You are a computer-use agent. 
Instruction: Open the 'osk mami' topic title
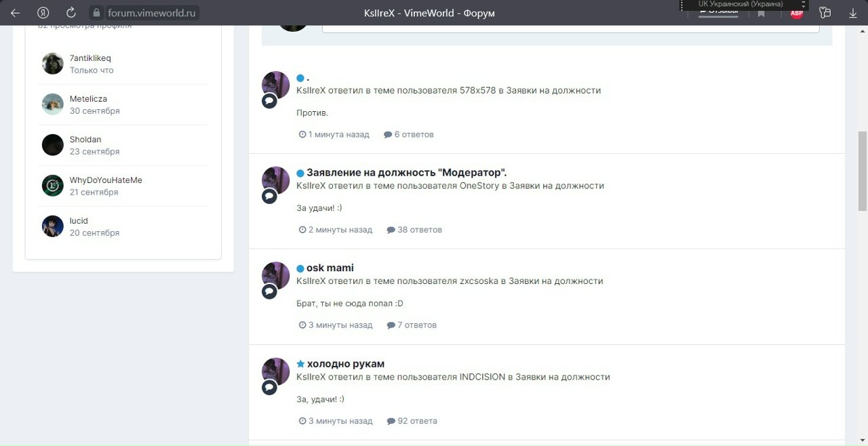[x=330, y=268]
